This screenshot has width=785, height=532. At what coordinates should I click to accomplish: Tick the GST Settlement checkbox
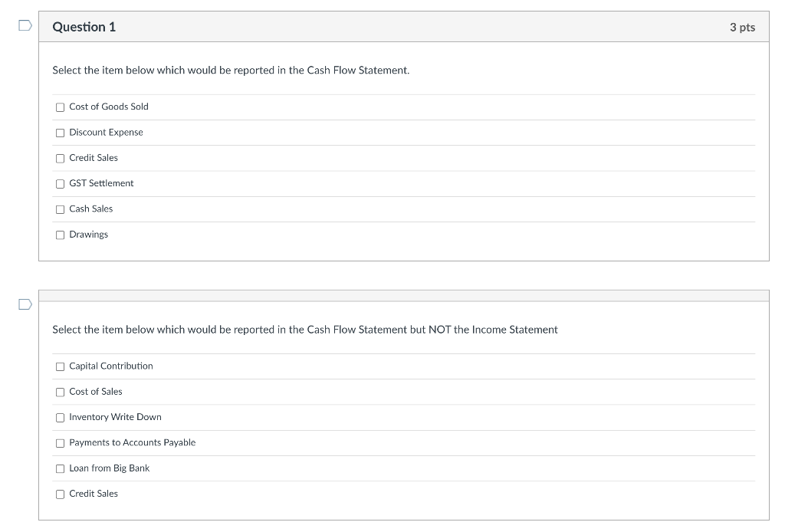[x=60, y=183]
